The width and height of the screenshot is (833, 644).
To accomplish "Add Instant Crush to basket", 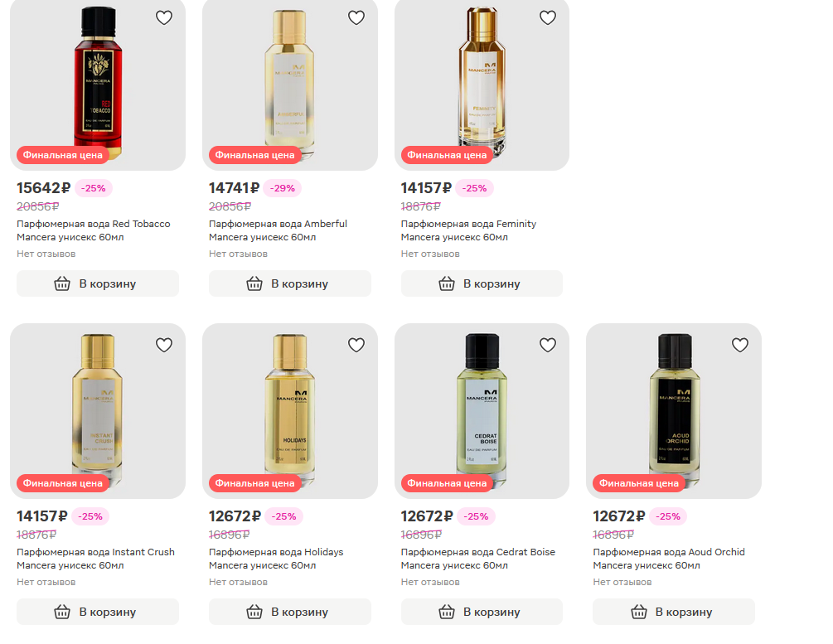I will pyautogui.click(x=98, y=612).
